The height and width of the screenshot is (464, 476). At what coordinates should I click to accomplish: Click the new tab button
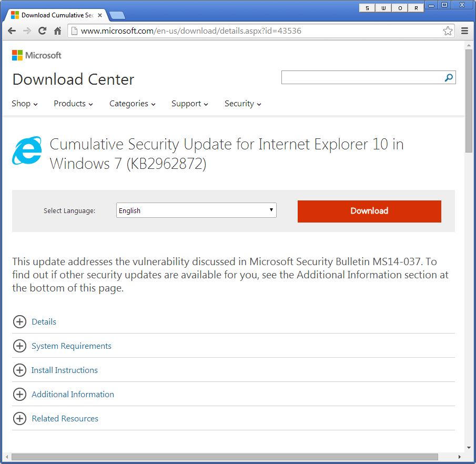pos(117,15)
